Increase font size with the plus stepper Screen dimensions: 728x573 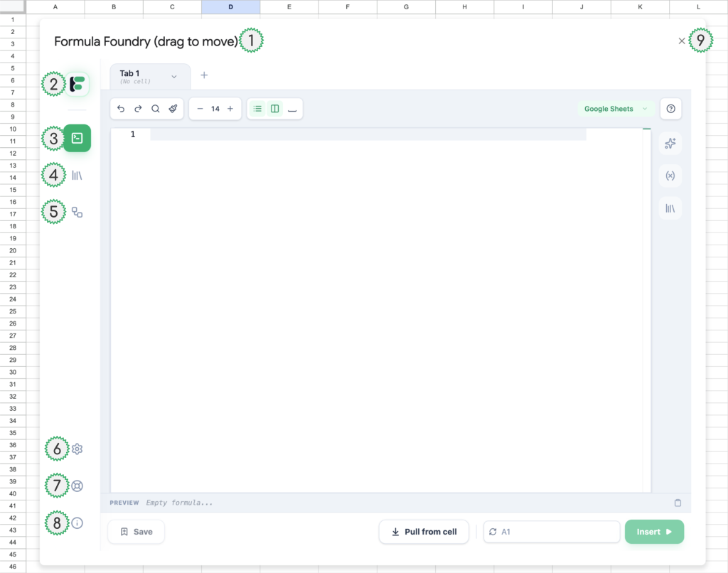[x=230, y=109]
